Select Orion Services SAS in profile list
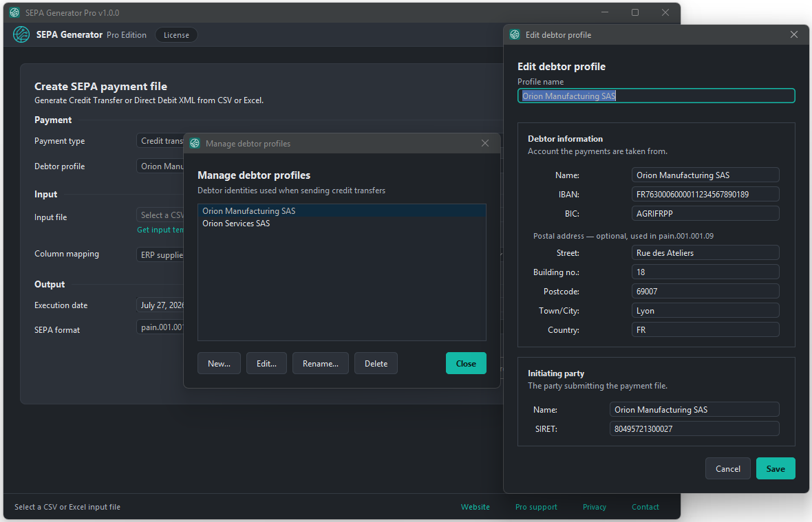Screen dimensions: 812x522 point(342,223)
